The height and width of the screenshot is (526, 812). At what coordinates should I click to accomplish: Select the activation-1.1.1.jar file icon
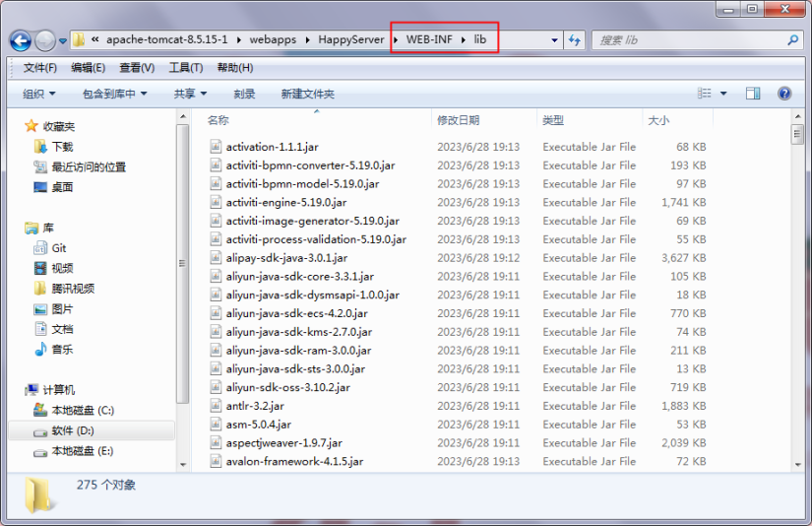coord(217,147)
